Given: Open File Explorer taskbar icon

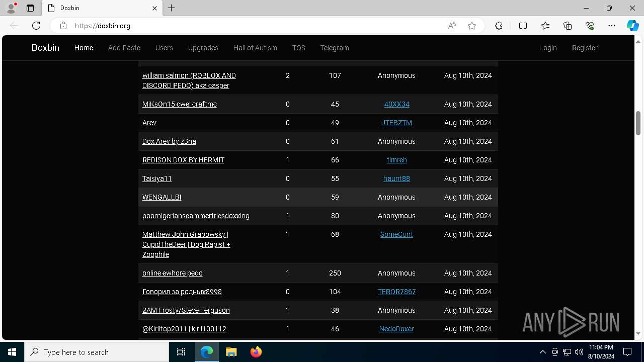Looking at the screenshot, I should pos(231,352).
